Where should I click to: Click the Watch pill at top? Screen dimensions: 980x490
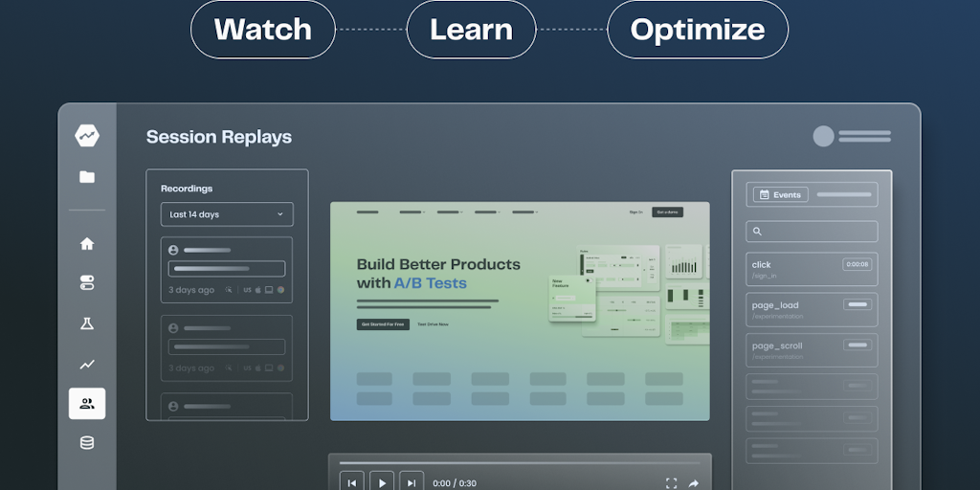(262, 30)
